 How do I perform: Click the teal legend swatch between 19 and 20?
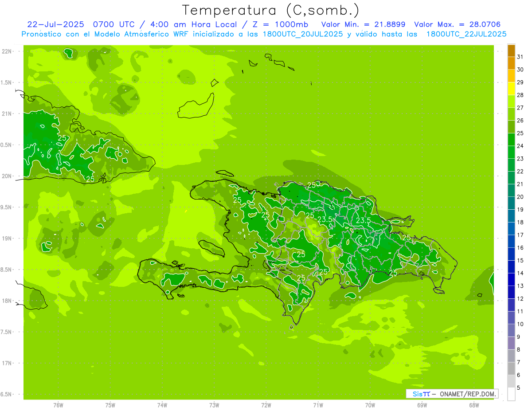click(x=511, y=203)
